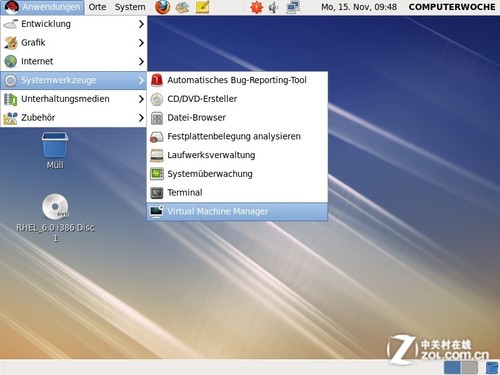Image resolution: width=500 pixels, height=375 pixels.
Task: Open the Internet submenu
Action: tap(73, 61)
